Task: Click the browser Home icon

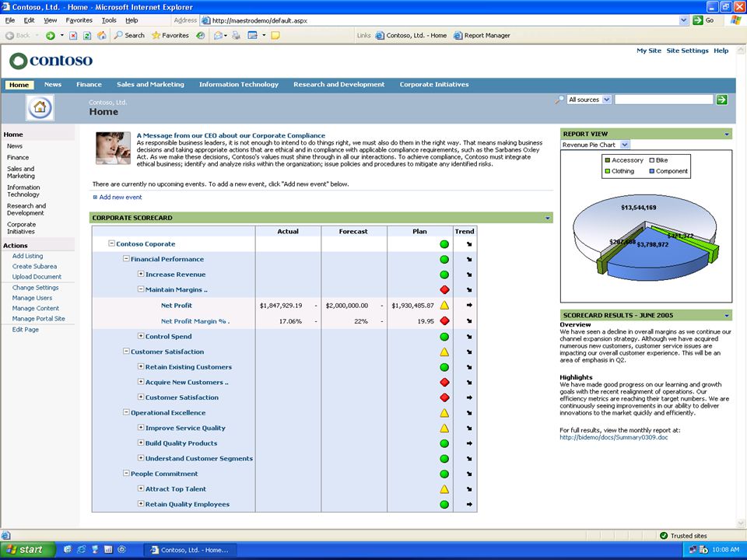Action: click(x=101, y=35)
